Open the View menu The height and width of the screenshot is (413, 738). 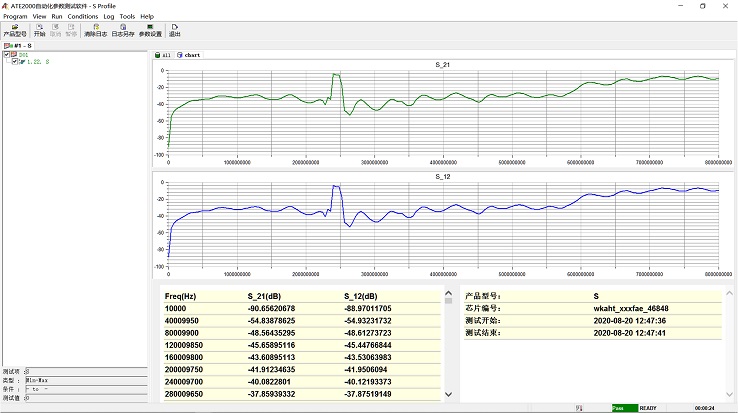pyautogui.click(x=39, y=16)
